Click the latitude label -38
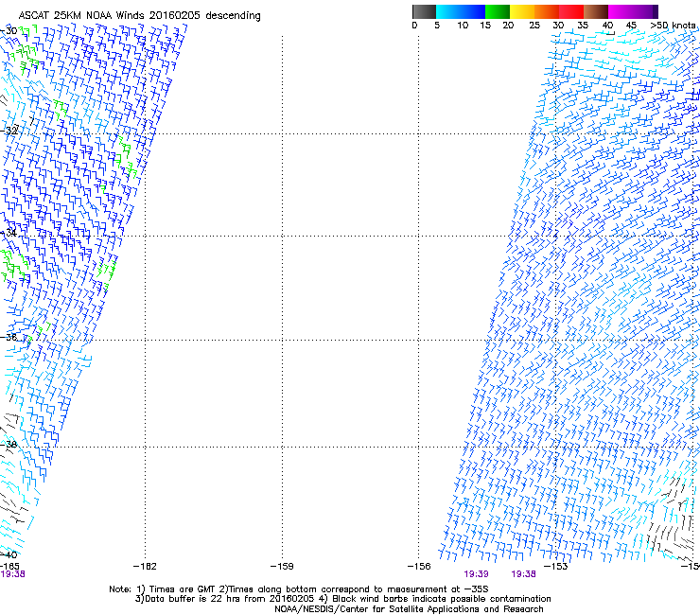The height and width of the screenshot is (615, 700). (x=9, y=445)
